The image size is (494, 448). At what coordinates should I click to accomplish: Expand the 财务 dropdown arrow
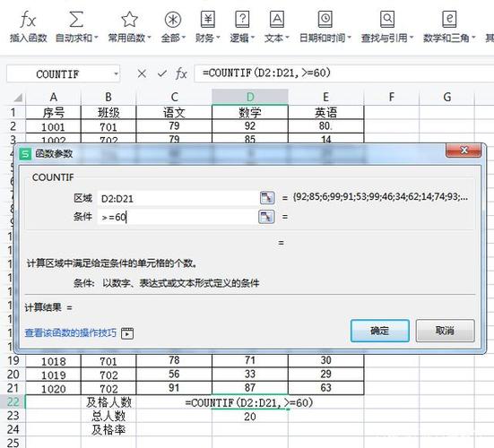coord(218,39)
